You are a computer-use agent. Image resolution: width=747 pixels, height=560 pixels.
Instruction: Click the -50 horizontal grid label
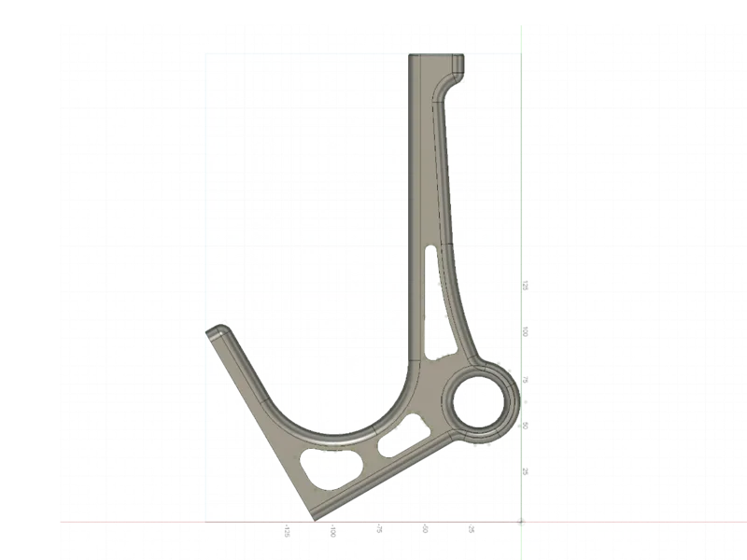pyautogui.click(x=425, y=528)
